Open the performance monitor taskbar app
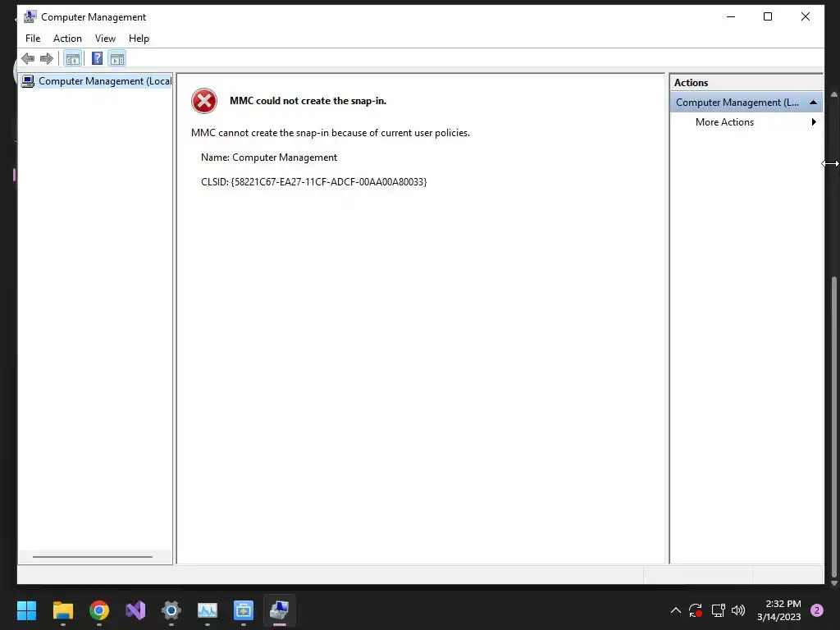 pos(208,610)
